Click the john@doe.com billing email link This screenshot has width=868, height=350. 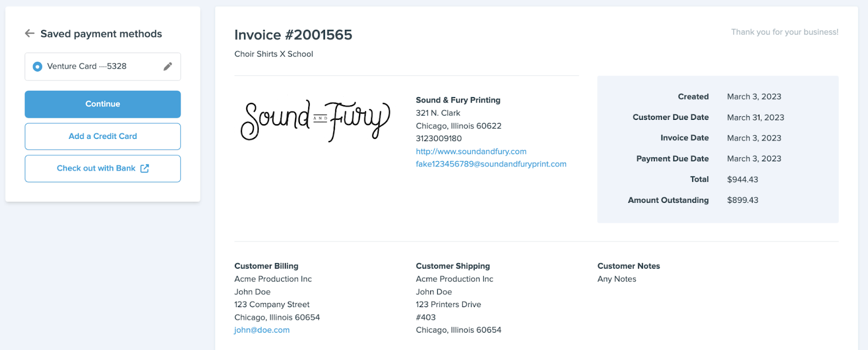262,330
